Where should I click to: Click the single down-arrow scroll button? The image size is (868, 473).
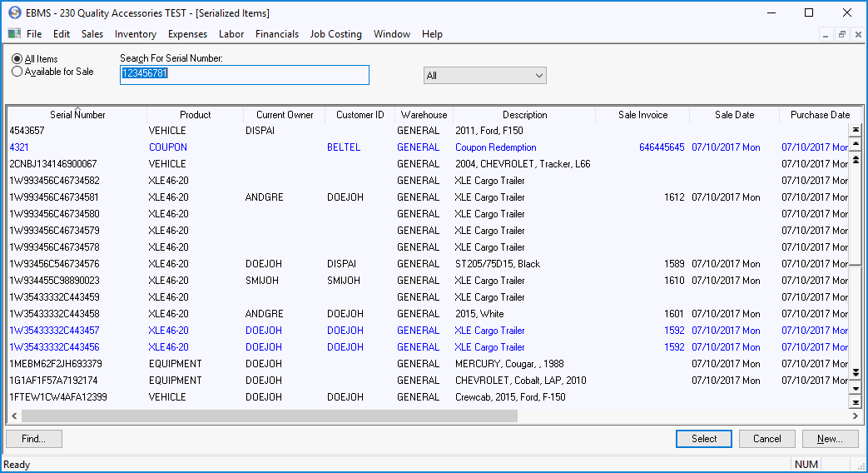point(856,388)
